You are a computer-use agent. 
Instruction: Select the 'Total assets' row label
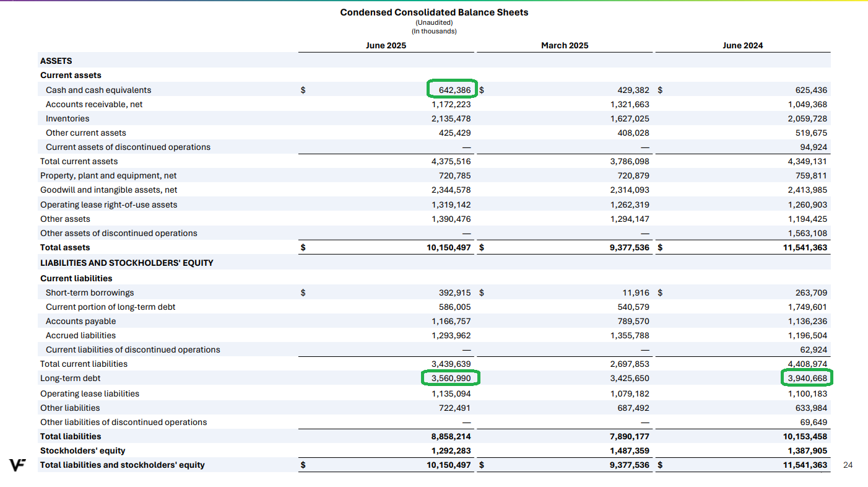65,247
